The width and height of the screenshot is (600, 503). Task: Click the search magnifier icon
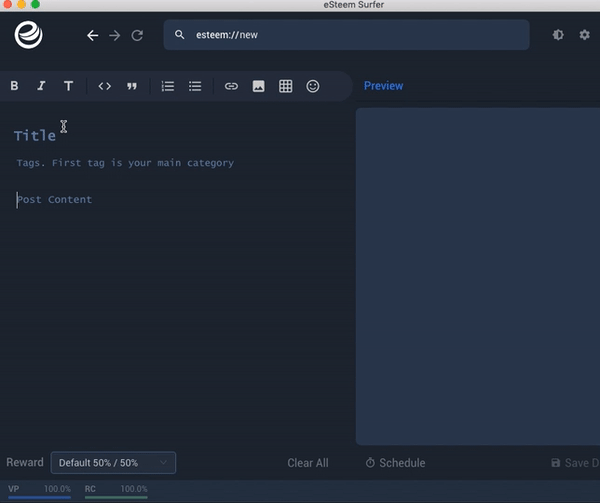179,35
